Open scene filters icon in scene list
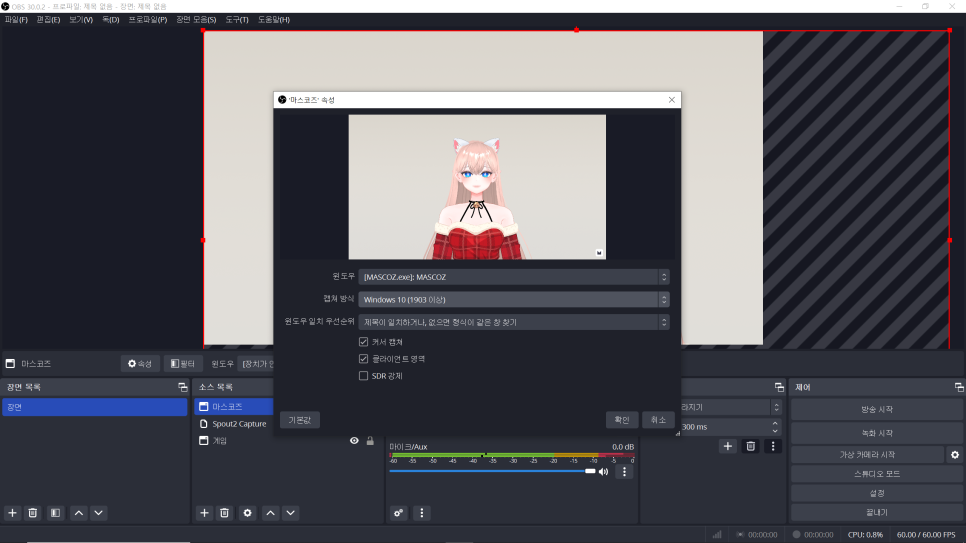966x543 pixels. (x=55, y=513)
